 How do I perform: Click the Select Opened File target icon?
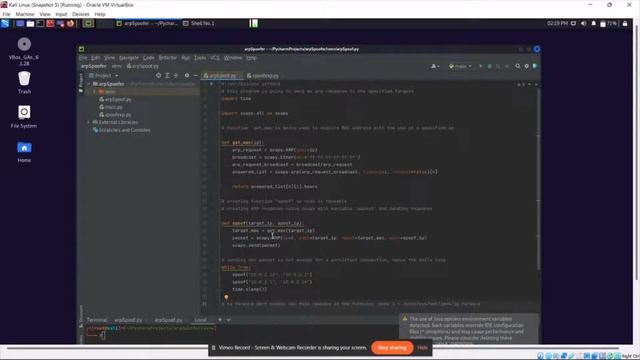pyautogui.click(x=158, y=76)
